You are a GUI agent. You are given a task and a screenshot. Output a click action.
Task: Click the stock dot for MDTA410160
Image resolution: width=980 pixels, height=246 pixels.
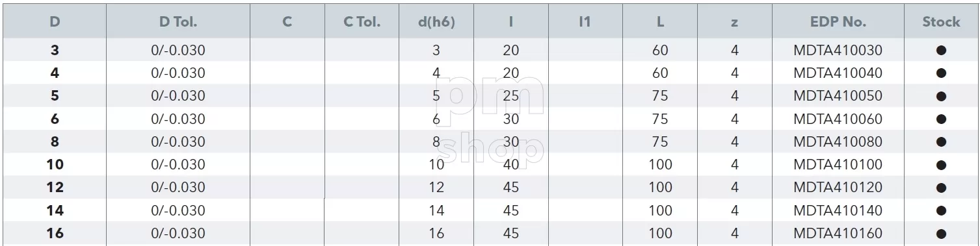[941, 234]
